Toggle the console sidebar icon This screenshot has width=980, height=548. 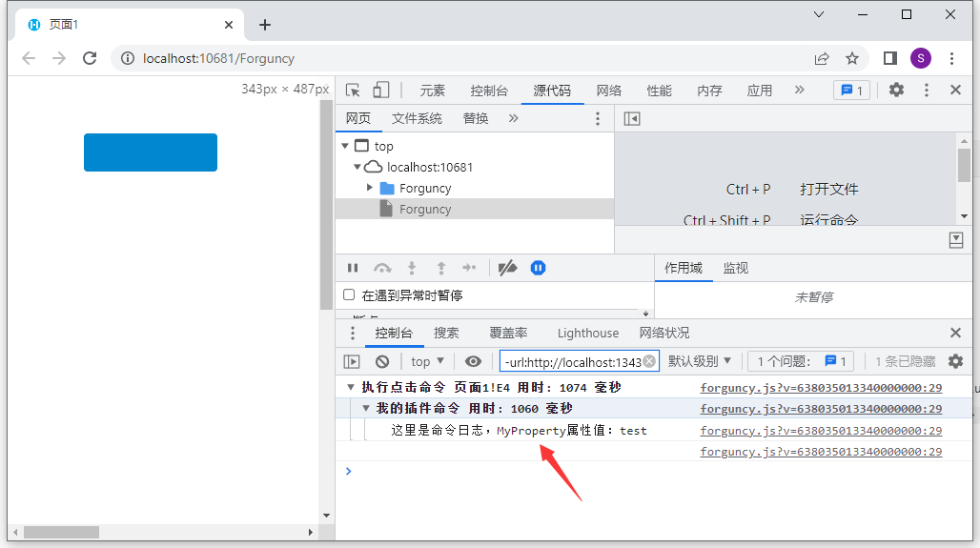point(352,361)
